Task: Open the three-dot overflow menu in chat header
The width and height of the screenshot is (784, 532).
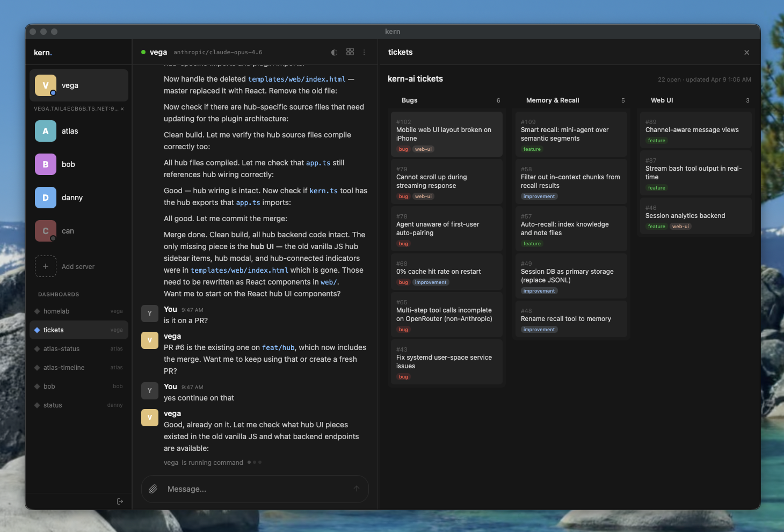Action: pyautogui.click(x=364, y=52)
